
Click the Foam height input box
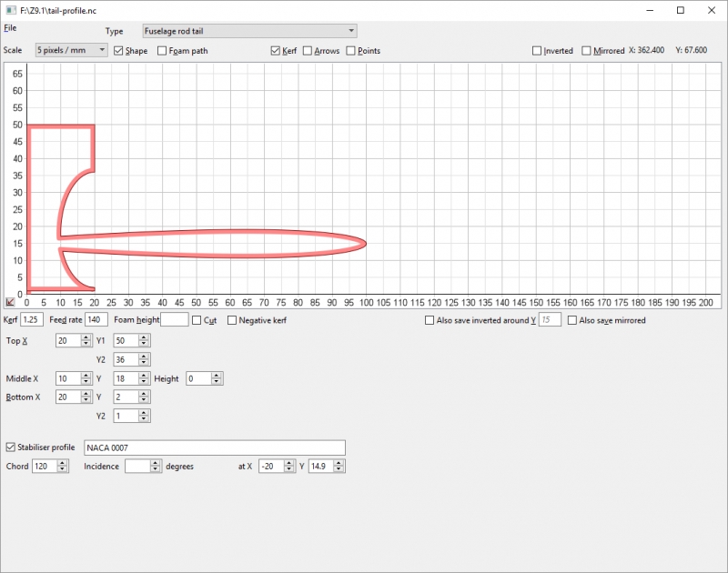click(175, 320)
